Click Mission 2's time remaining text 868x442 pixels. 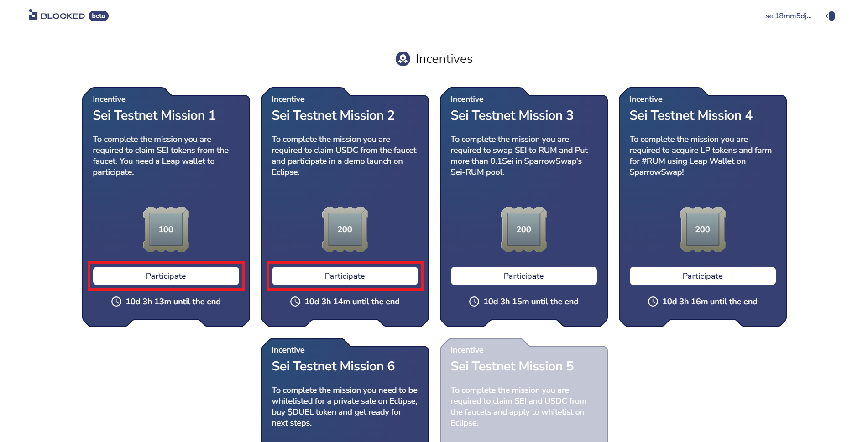(x=352, y=302)
